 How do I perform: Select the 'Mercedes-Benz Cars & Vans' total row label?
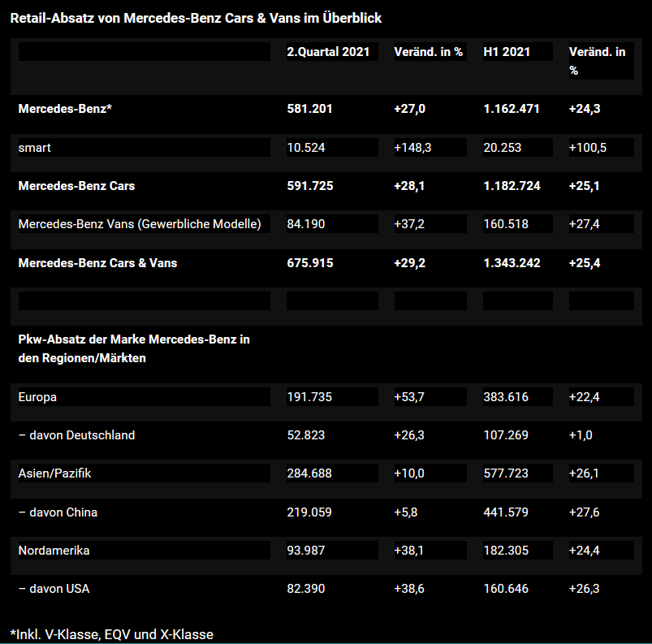pos(97,262)
